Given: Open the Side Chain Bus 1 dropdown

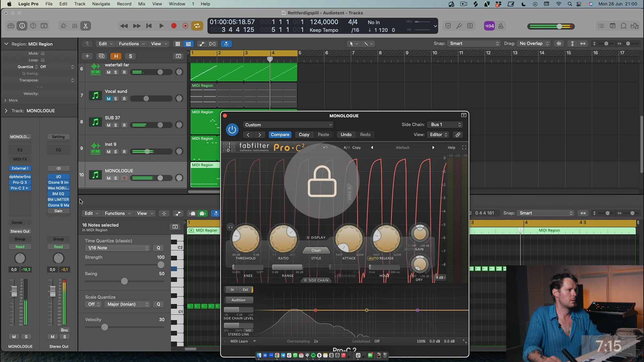Looking at the screenshot, I should pyautogui.click(x=446, y=124).
